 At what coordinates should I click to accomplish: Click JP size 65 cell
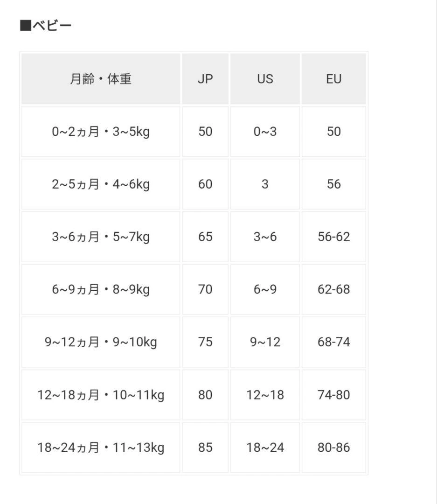coord(205,237)
